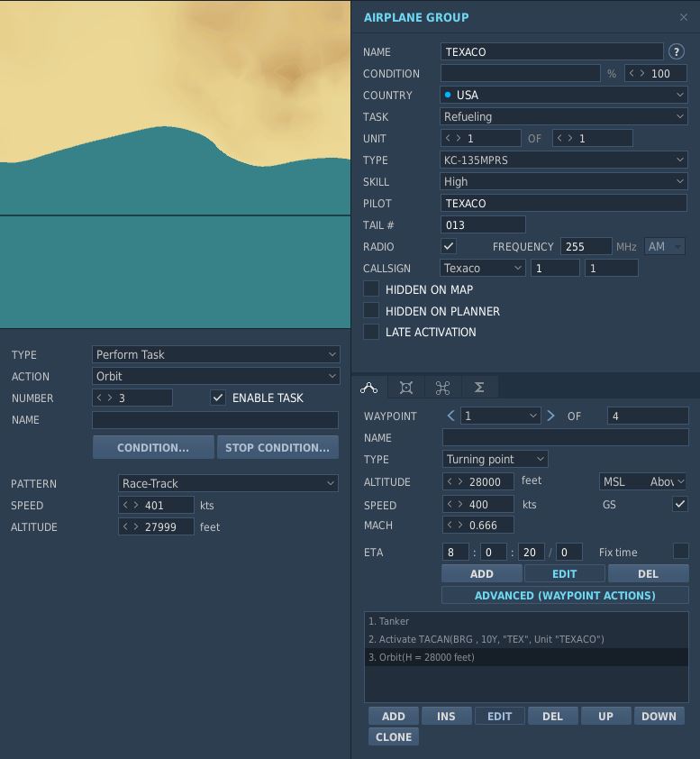Click the DOWN button
The height and width of the screenshot is (759, 700).
tap(659, 716)
